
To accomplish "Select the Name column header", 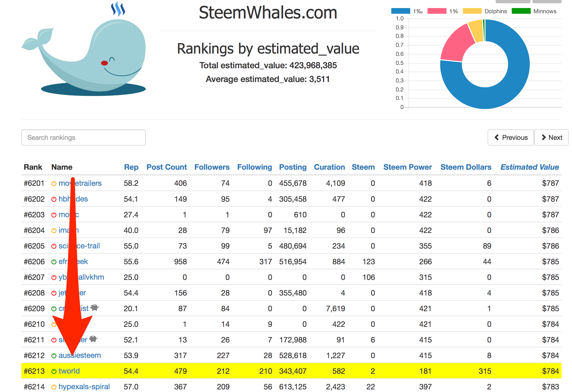I will coord(62,167).
